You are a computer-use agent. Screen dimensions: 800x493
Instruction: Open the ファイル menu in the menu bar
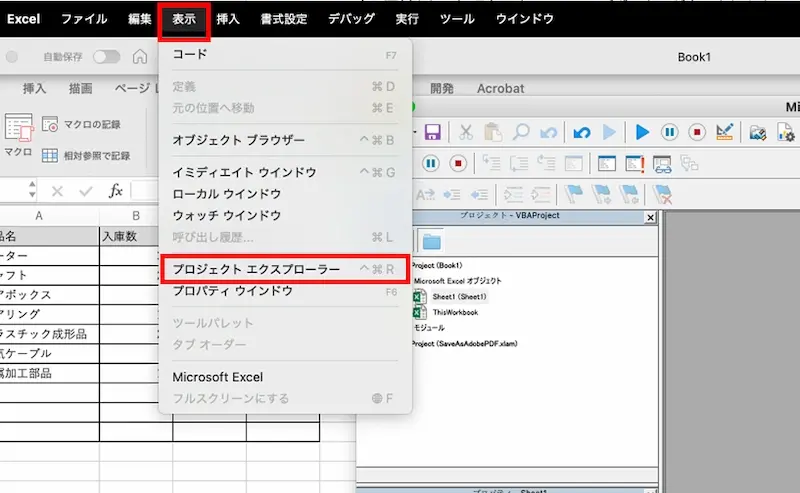[84, 19]
